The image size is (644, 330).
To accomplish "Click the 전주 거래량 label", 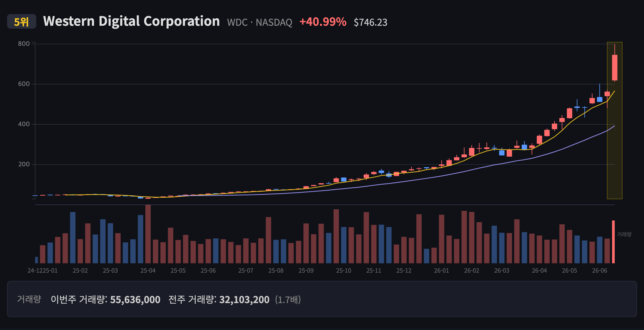I will pos(192,299).
